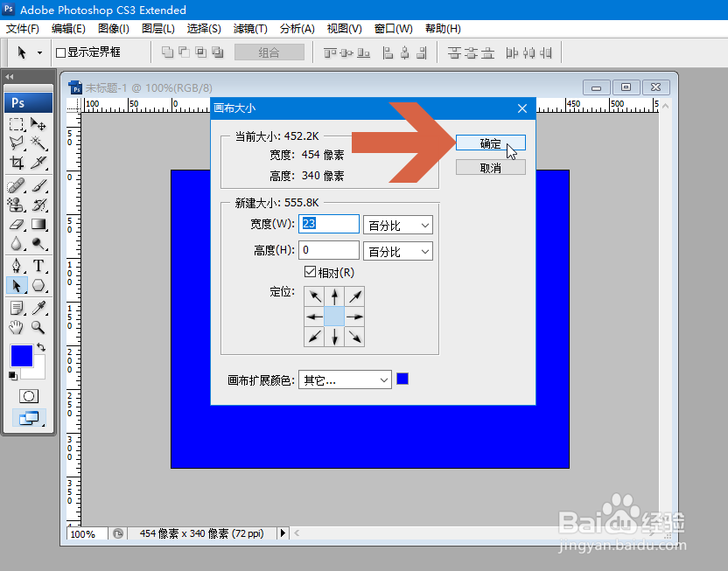Select the Crop tool
The height and width of the screenshot is (571, 728).
point(17,163)
